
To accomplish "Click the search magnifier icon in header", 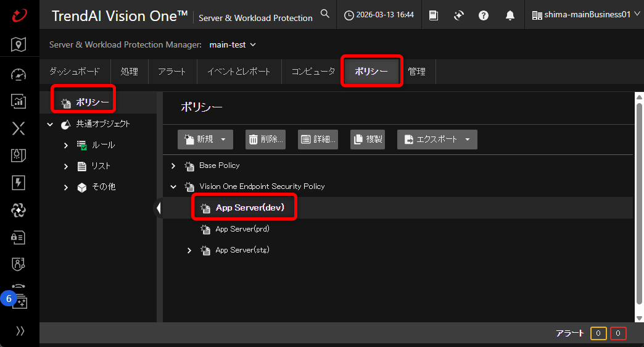I will click(x=325, y=14).
